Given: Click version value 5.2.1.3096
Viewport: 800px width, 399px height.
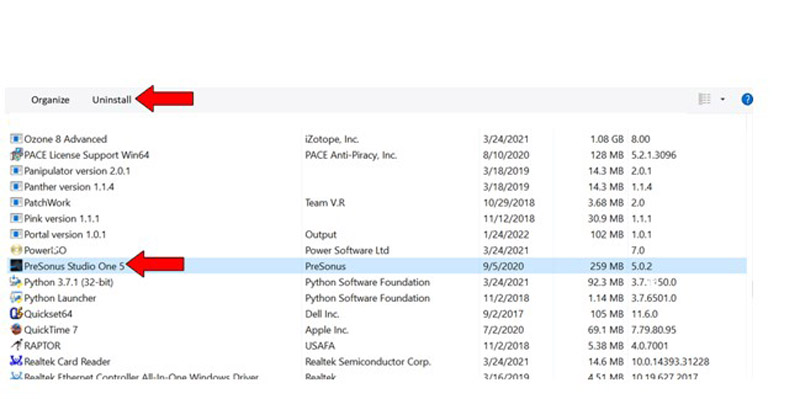Looking at the screenshot, I should (654, 155).
